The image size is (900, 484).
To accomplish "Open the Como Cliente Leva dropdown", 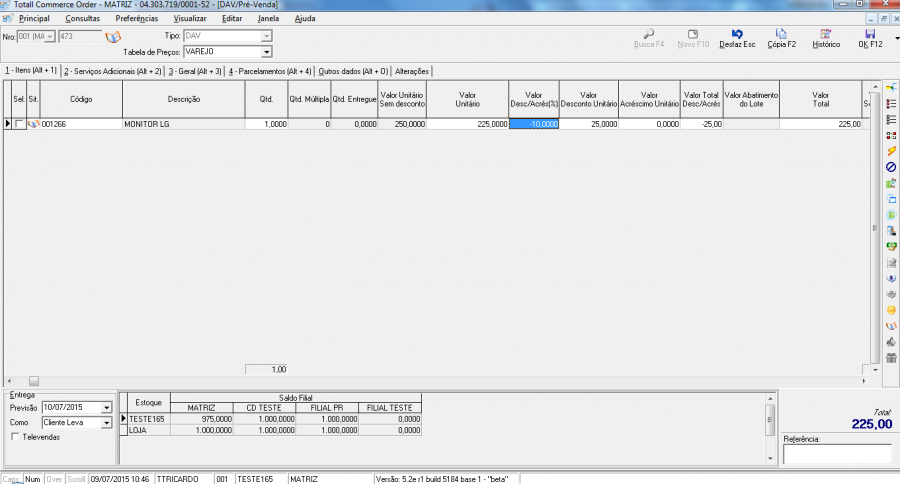I will pyautogui.click(x=106, y=423).
